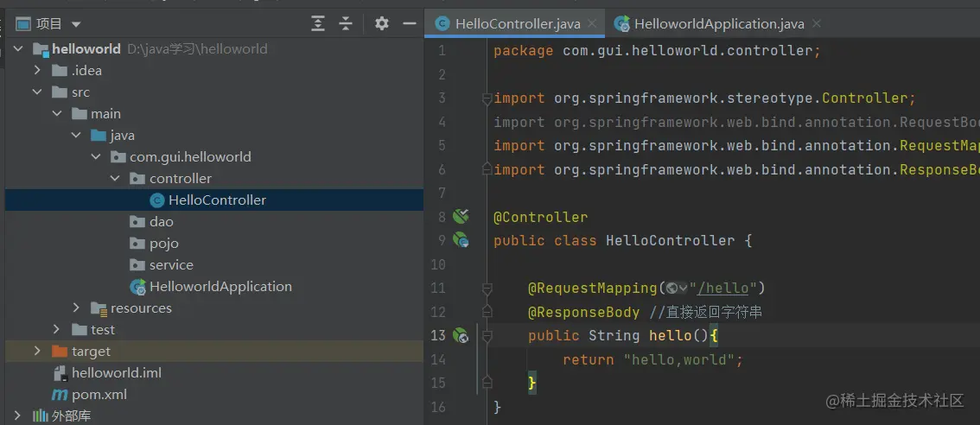The height and width of the screenshot is (425, 980).
Task: Click the class icon beside HelloController tree item
Action: 156,200
